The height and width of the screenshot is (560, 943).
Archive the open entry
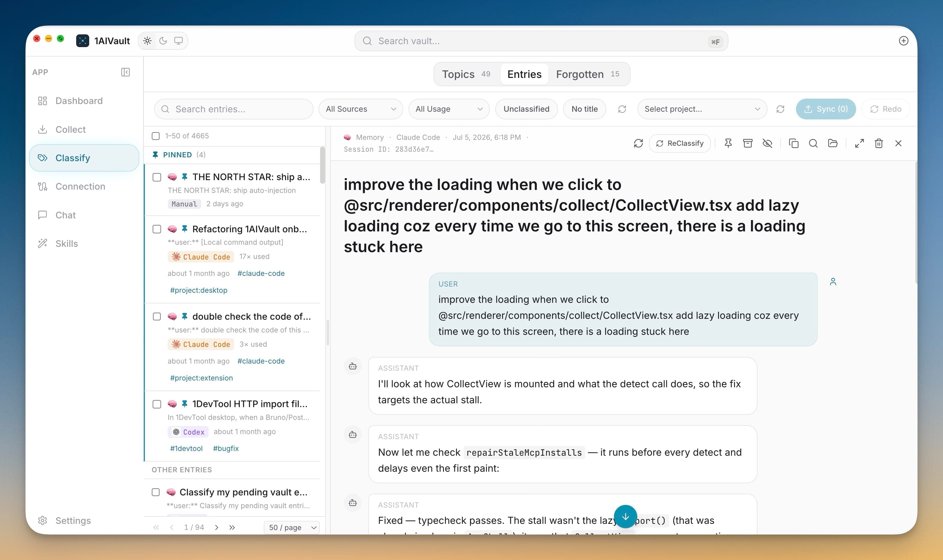pyautogui.click(x=747, y=143)
